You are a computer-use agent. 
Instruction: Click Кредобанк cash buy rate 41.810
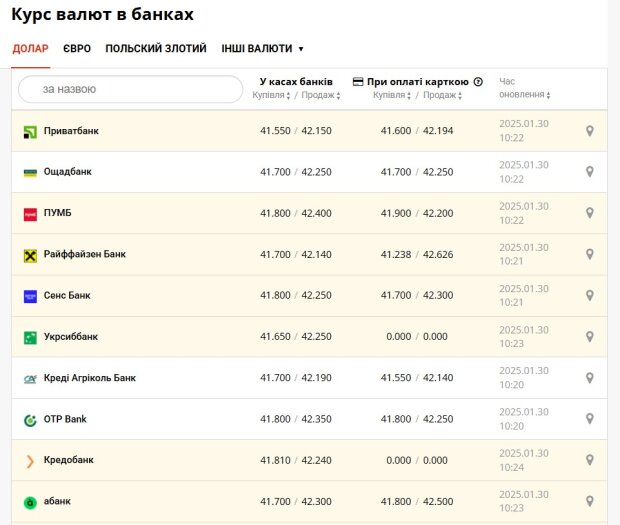click(x=275, y=461)
